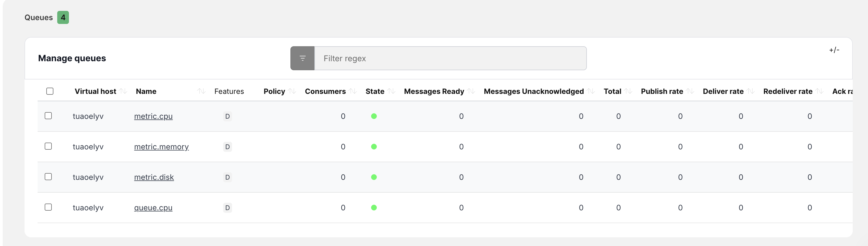Click the Queues page heading
Screen dimensions: 868x246
click(39, 17)
